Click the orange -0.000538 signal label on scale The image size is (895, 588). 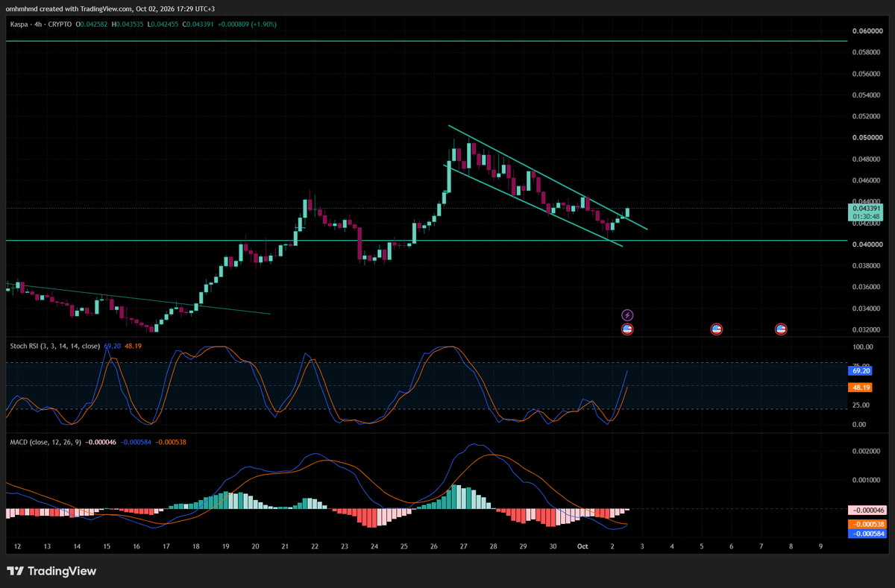coord(867,524)
